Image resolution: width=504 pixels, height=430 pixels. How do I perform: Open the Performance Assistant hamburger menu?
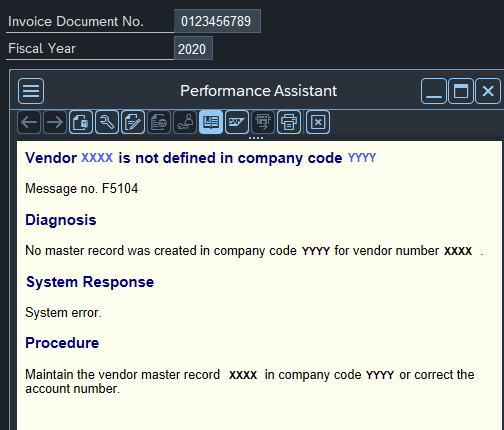pos(31,91)
